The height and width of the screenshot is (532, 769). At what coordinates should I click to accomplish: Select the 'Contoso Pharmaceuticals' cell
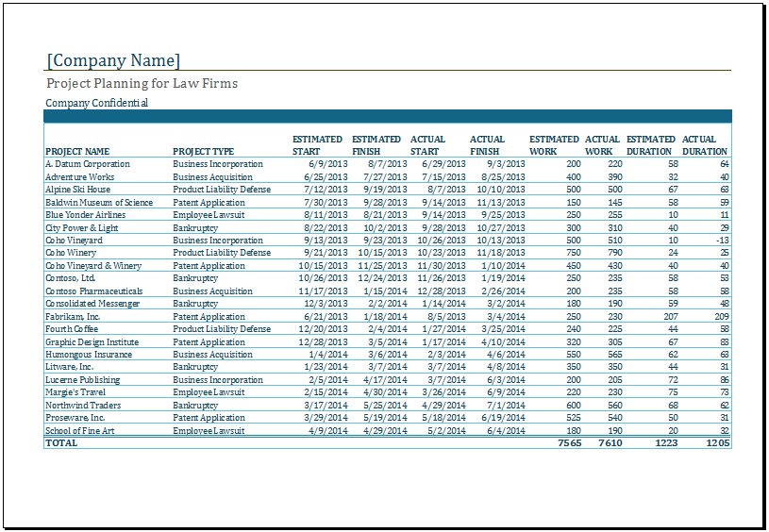coord(94,291)
